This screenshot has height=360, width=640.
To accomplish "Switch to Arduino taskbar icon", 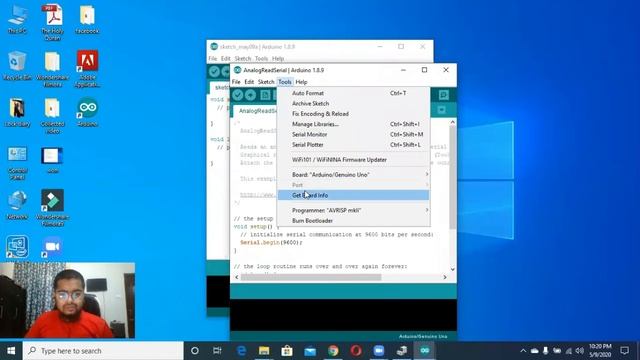I will pos(424,351).
